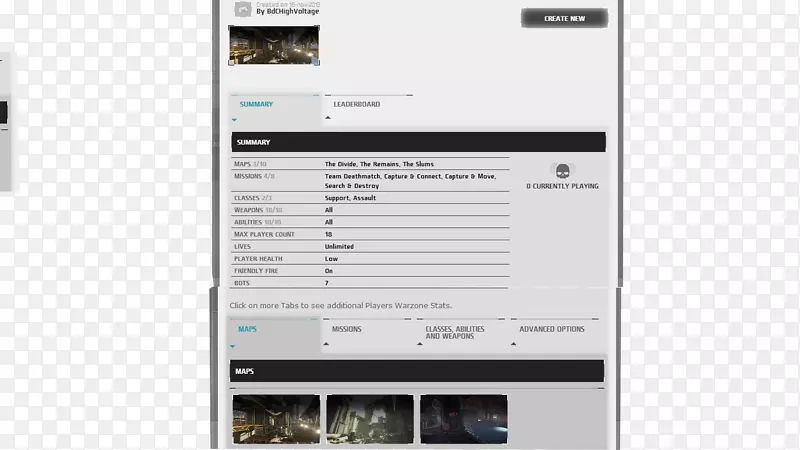Open the second map thumbnail
Image resolution: width=800 pixels, height=450 pixels.
(x=370, y=419)
